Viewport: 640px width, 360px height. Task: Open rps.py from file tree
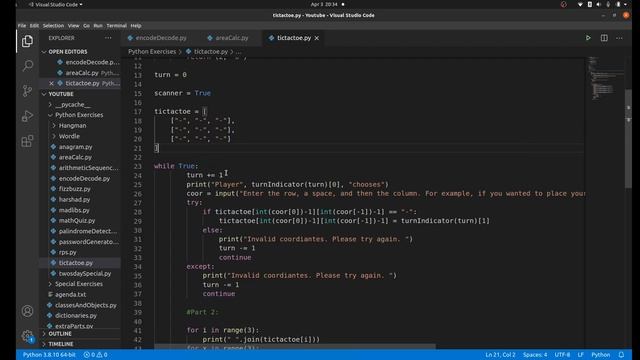pos(67,252)
